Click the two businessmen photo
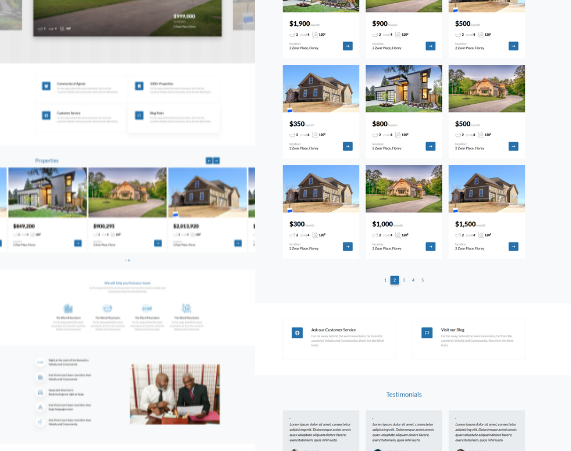The width and height of the screenshot is (571, 451). [x=175, y=394]
